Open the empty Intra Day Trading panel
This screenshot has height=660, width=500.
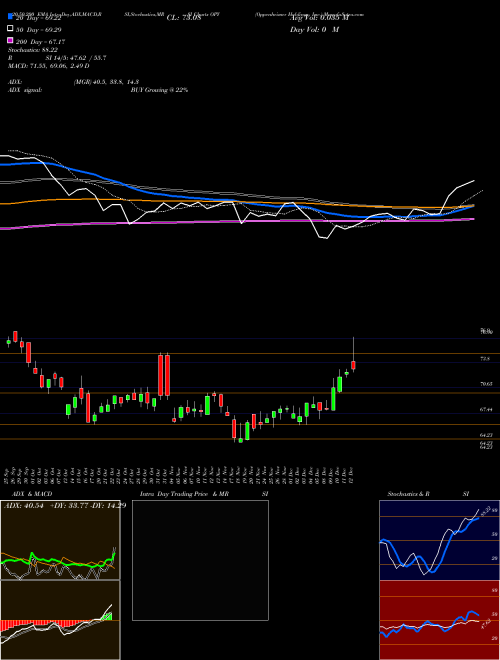click(x=200, y=560)
